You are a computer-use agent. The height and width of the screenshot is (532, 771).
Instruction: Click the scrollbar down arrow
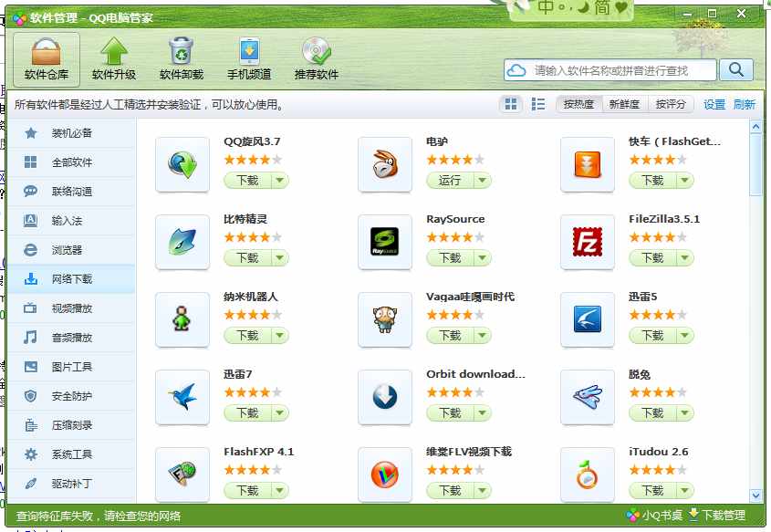(x=755, y=495)
